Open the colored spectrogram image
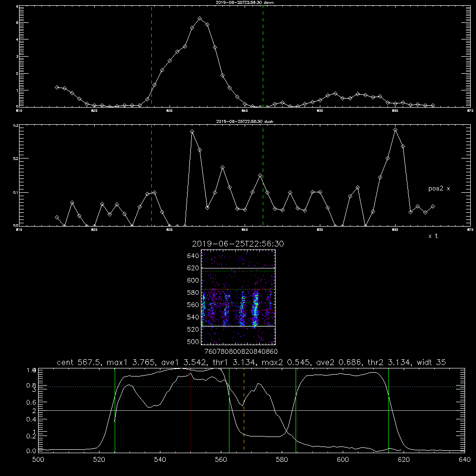Image resolution: width=476 pixels, height=476 pixels. (x=238, y=297)
